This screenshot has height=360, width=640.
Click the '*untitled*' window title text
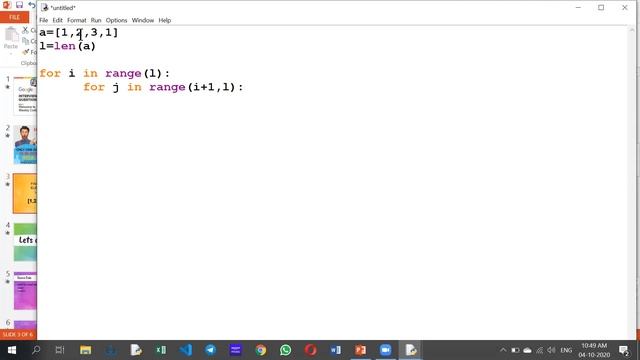coord(63,8)
